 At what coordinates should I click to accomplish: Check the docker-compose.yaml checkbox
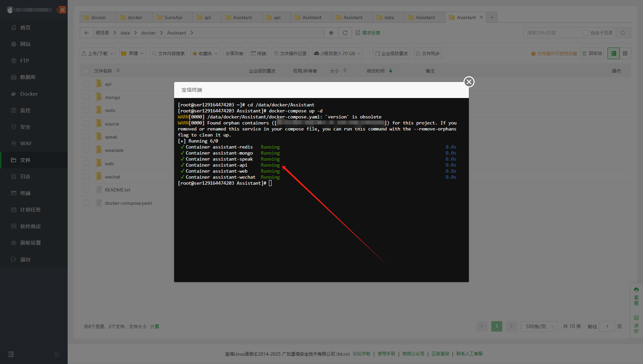point(86,203)
